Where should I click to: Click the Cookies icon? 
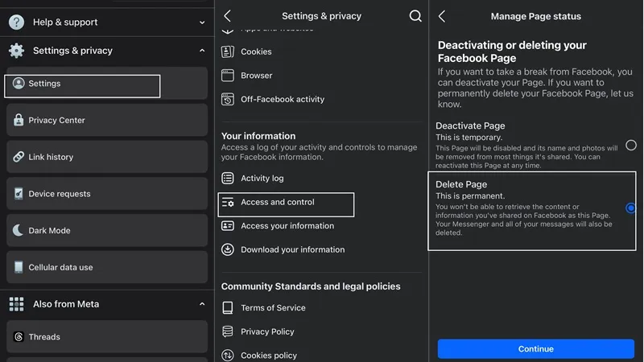[228, 51]
